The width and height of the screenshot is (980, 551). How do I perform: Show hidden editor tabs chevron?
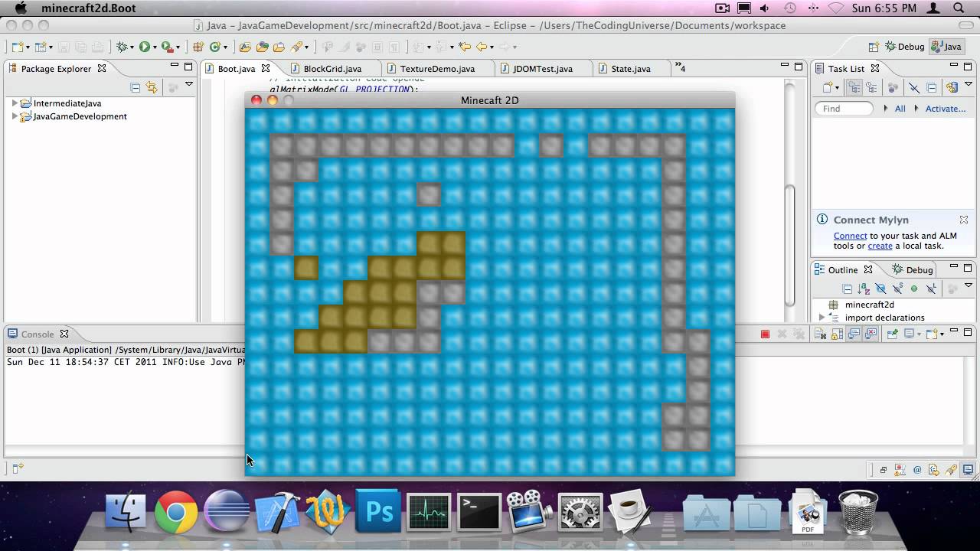point(680,68)
